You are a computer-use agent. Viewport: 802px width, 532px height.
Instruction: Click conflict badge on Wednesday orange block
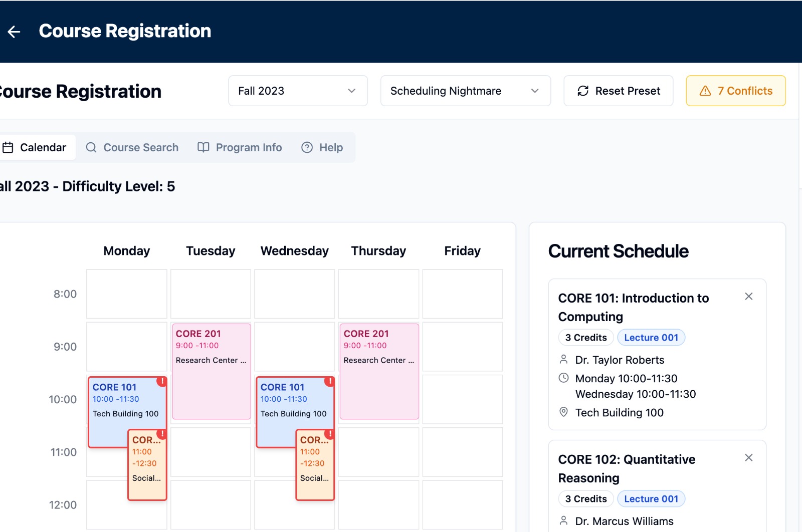click(330, 434)
